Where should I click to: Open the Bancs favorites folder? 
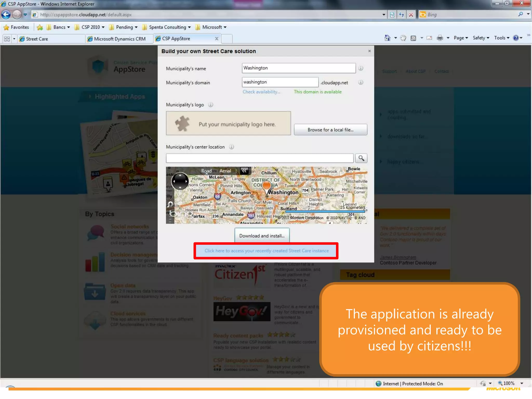click(58, 27)
